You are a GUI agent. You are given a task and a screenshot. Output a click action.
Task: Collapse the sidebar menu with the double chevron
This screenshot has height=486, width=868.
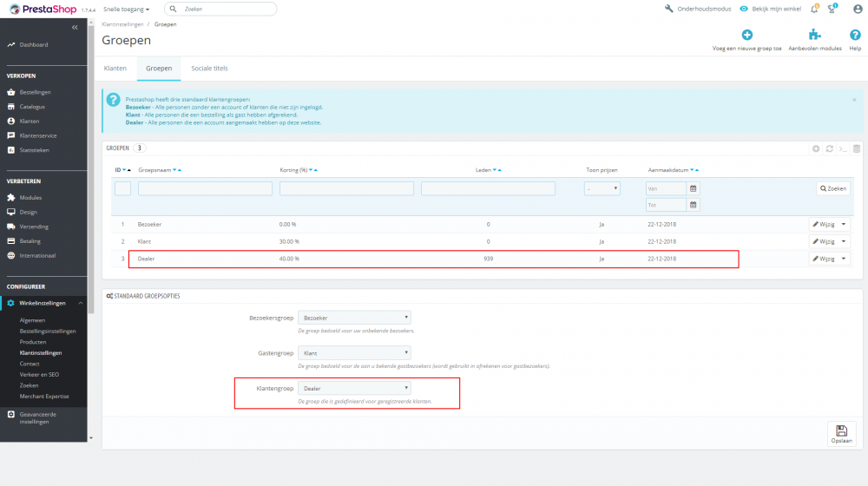tap(75, 27)
